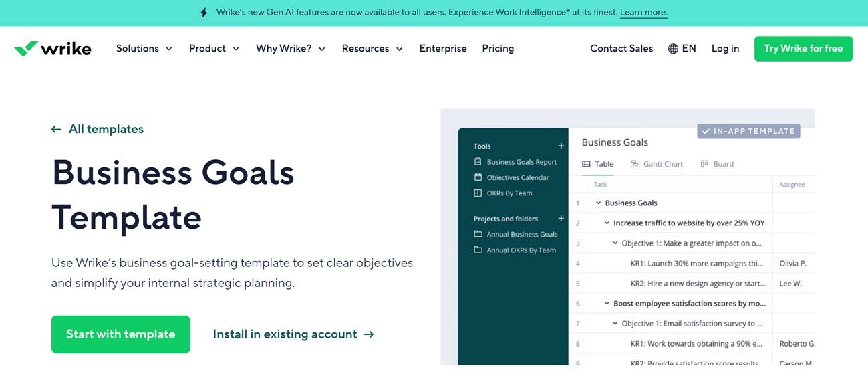Expand the Resources menu

(372, 48)
